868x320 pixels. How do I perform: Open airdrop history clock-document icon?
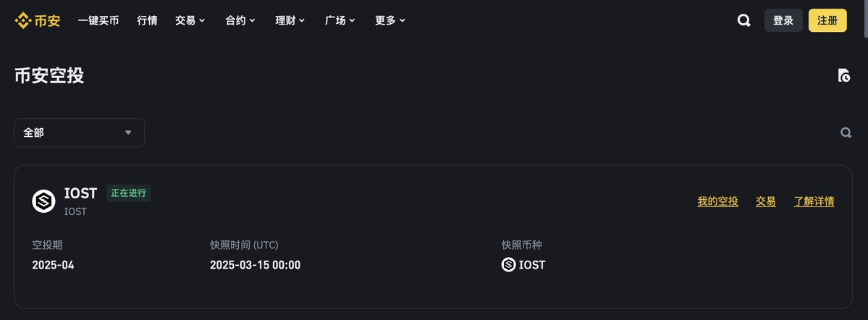(843, 75)
